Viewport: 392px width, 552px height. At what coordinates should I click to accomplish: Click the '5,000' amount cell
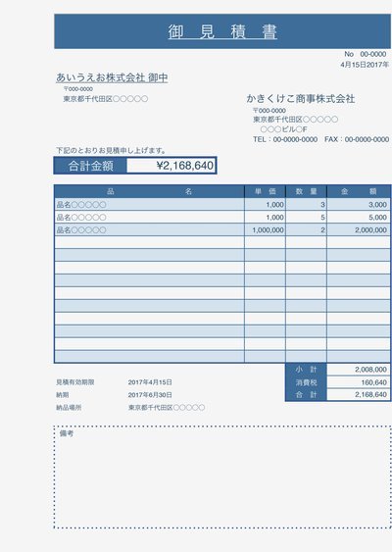pyautogui.click(x=359, y=218)
